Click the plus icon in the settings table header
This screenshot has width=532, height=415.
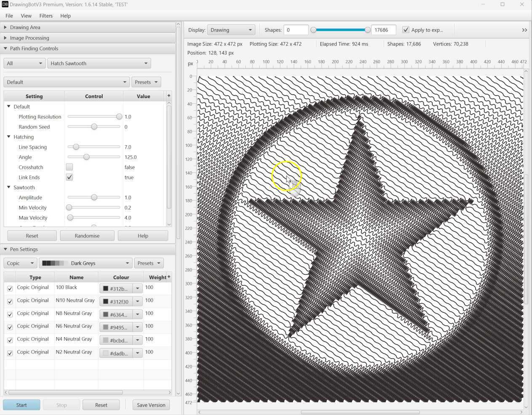pos(169,96)
